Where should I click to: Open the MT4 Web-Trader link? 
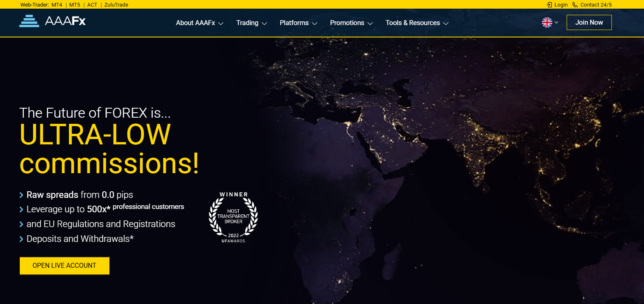click(x=57, y=5)
